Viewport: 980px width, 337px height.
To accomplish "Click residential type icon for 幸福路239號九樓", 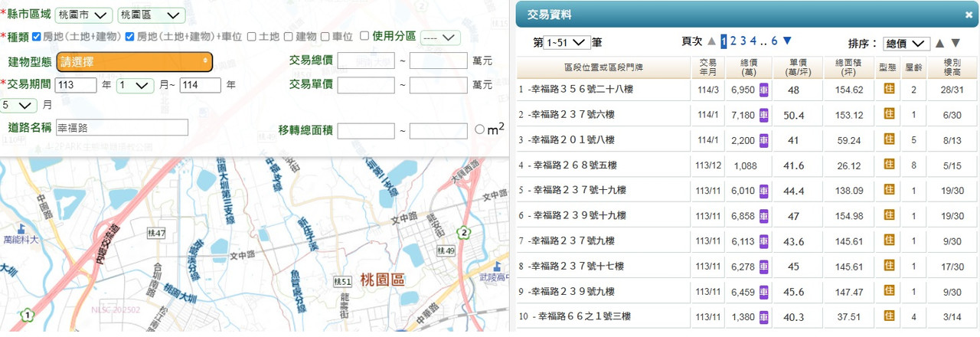I will (x=889, y=291).
